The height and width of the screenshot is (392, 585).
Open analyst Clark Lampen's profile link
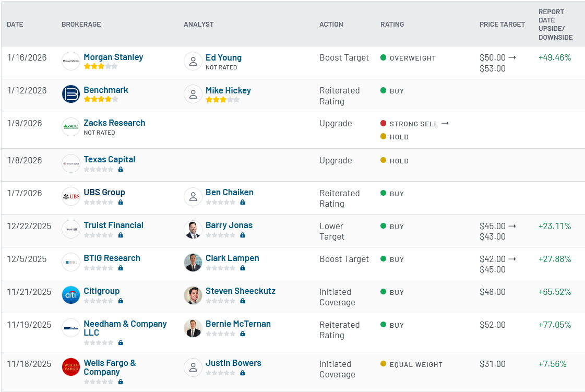232,258
